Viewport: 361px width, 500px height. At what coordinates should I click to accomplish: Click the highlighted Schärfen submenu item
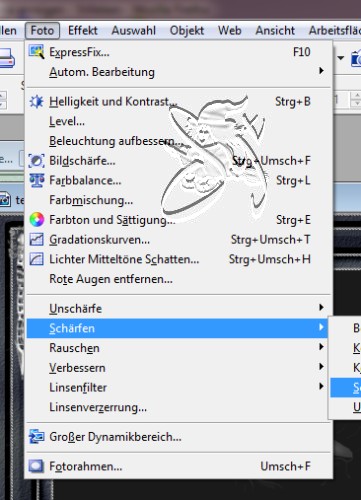346,387
